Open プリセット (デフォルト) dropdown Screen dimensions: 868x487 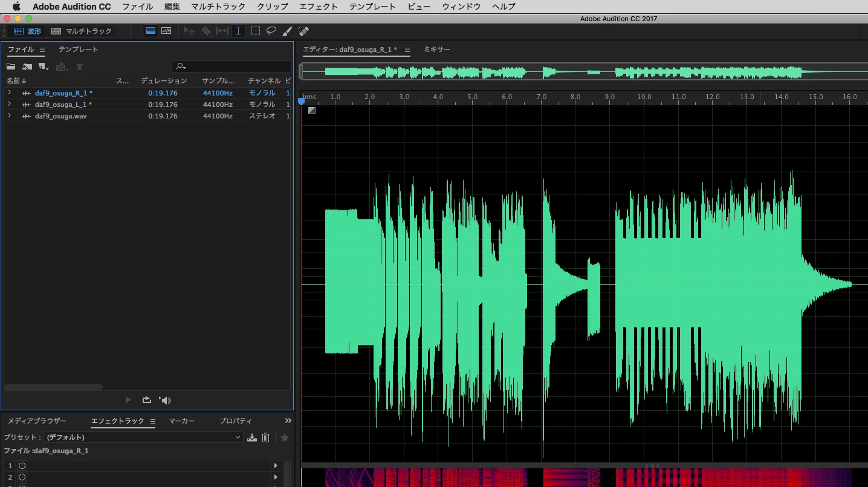144,437
